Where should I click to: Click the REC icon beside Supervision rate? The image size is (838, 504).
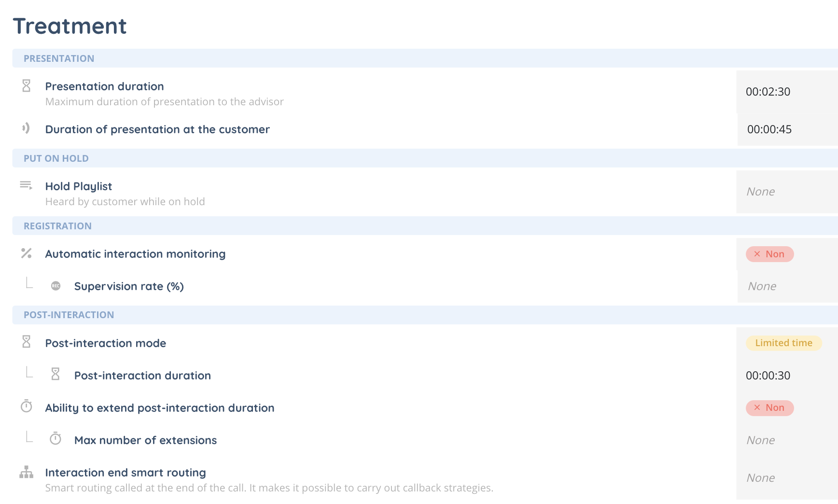[56, 286]
